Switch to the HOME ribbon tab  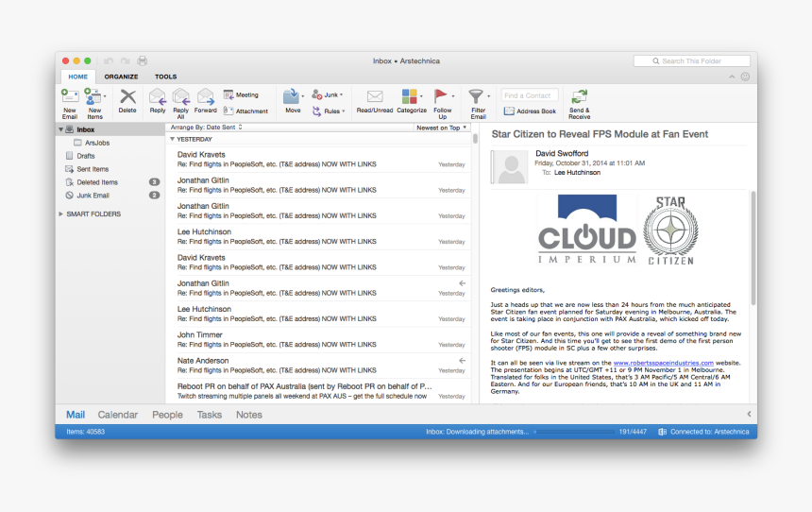point(78,77)
